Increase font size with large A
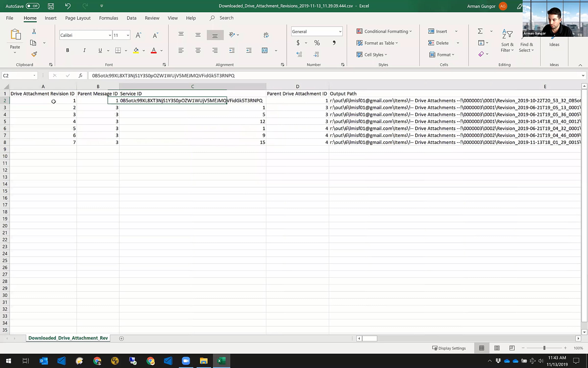This screenshot has width=588, height=368. coord(138,35)
